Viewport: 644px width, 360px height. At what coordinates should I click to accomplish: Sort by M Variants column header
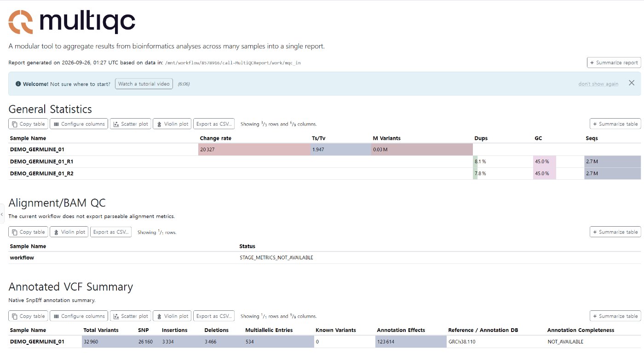click(387, 138)
